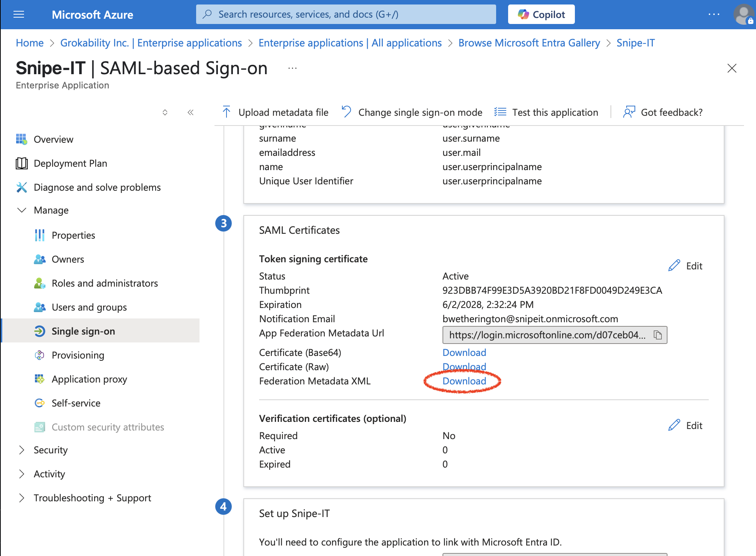Image resolution: width=756 pixels, height=556 pixels.
Task: Click the App Federation Metadata Url field
Action: pos(555,335)
